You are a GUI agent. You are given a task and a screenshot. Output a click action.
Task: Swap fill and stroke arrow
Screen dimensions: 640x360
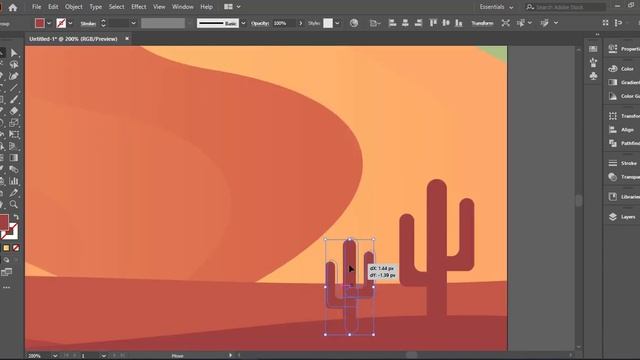tap(16, 217)
